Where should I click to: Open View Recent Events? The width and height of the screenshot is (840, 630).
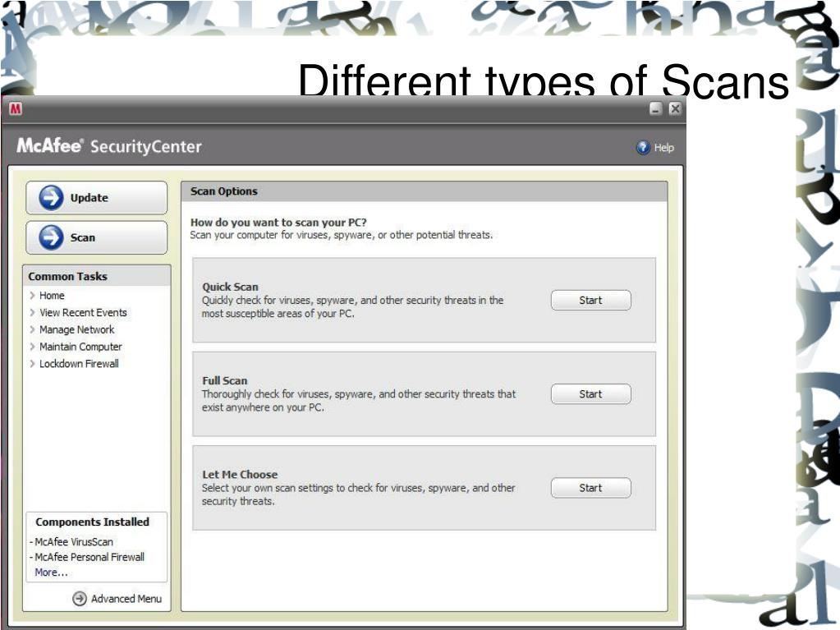tap(83, 312)
